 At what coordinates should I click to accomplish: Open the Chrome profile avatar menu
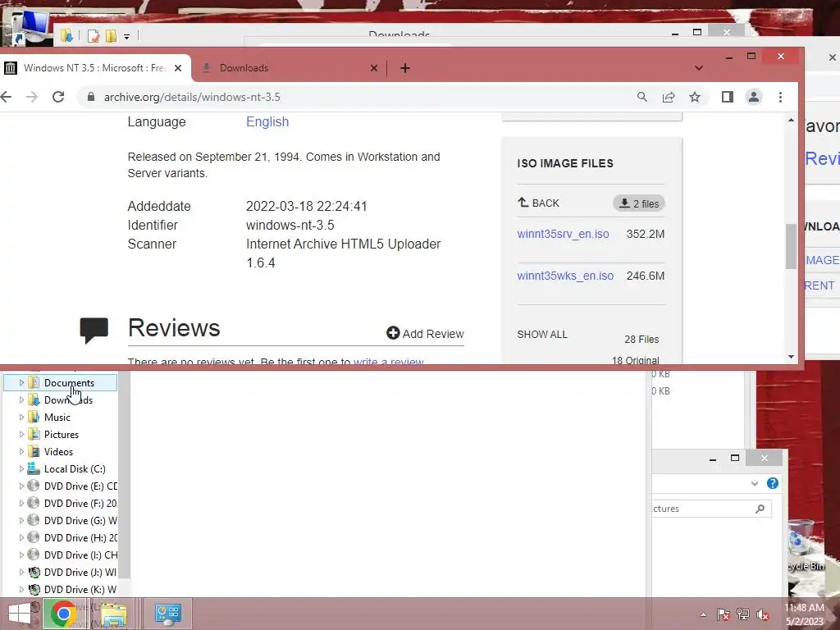(754, 97)
